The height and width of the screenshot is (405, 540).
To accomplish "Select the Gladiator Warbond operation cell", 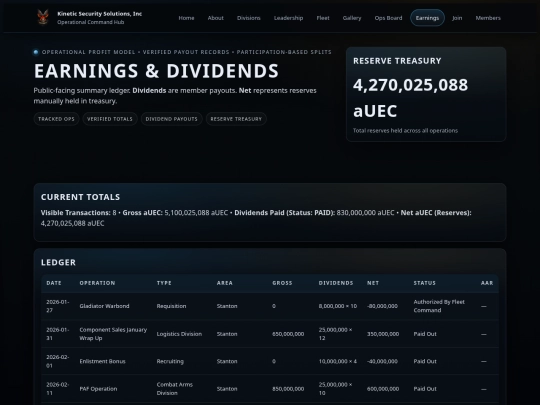I will point(104,306).
